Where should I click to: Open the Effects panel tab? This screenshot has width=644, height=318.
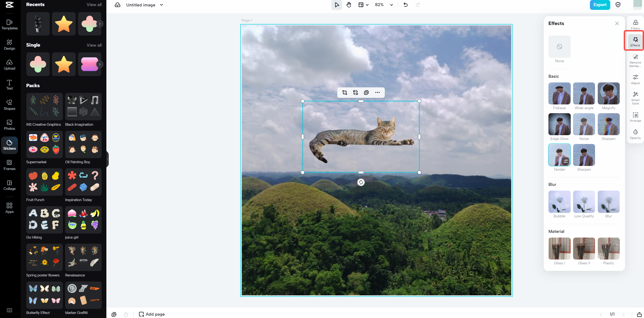635,42
